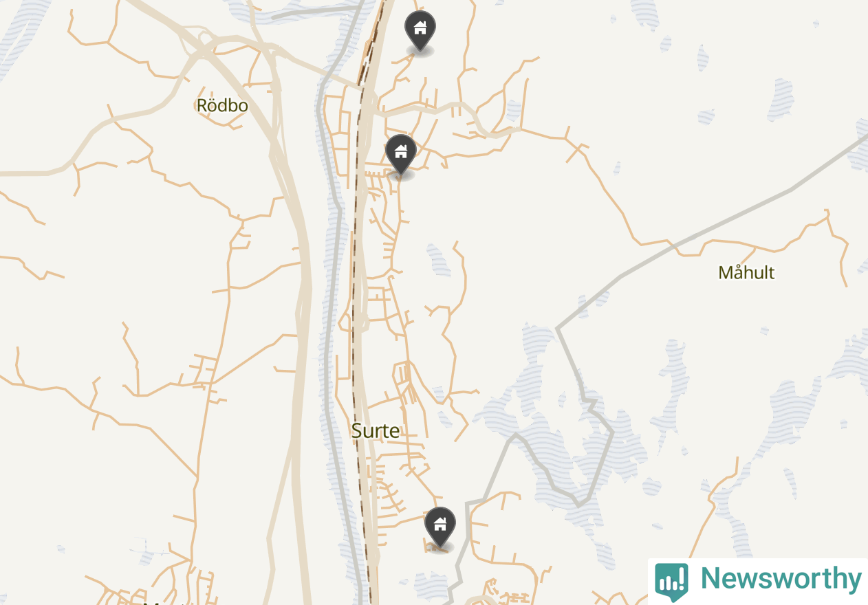Select the house marker between the other two
The image size is (868, 605).
[401, 153]
